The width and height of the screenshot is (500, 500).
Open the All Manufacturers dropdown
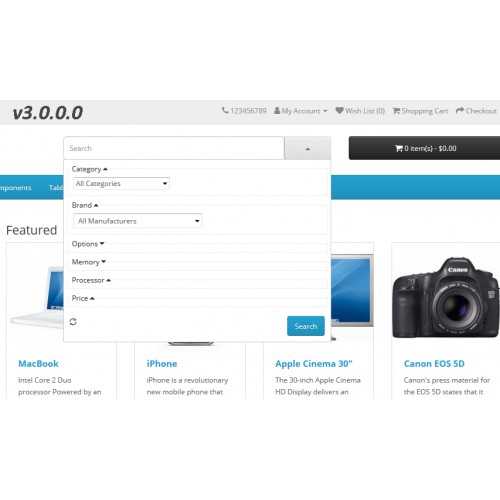point(137,221)
